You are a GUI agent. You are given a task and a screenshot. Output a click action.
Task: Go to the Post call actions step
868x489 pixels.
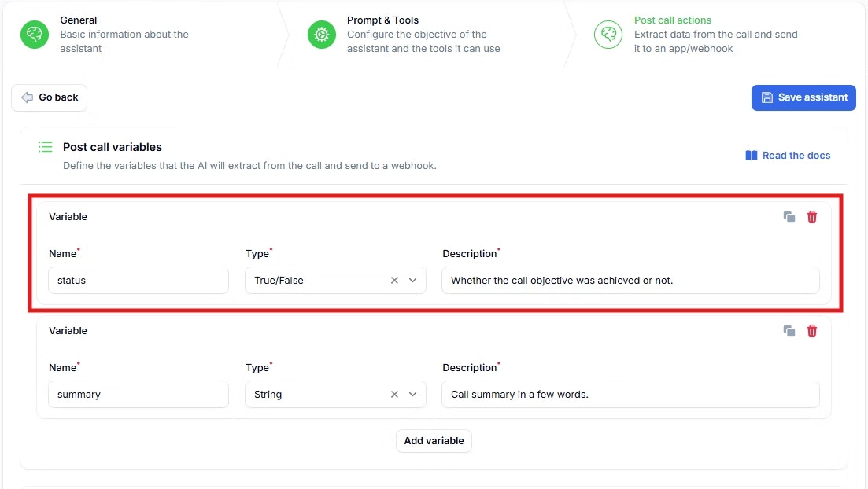point(672,20)
